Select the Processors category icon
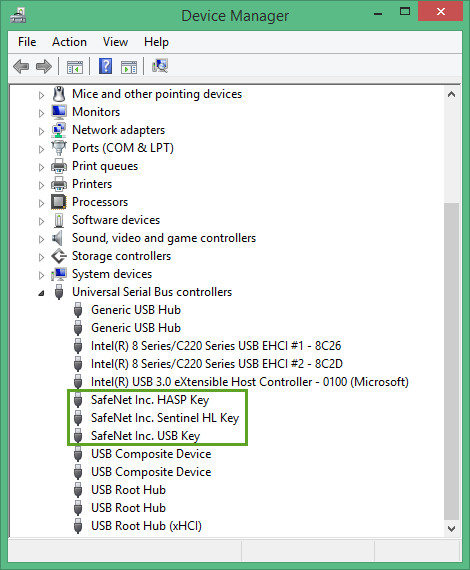The image size is (470, 570). tap(59, 202)
